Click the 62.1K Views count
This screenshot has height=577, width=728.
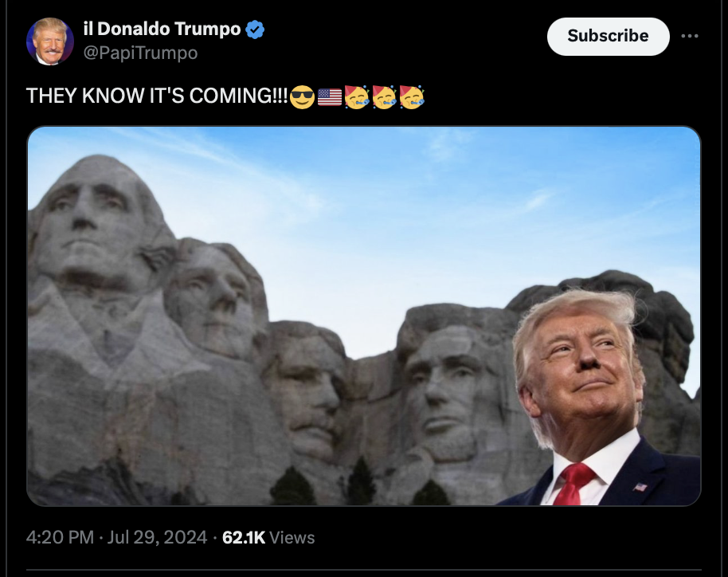pos(268,537)
